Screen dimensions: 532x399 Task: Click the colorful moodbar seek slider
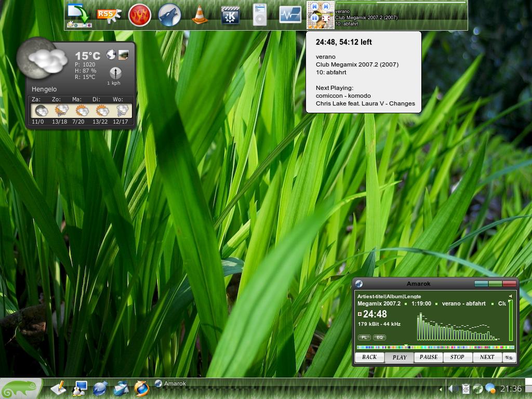coord(435,347)
